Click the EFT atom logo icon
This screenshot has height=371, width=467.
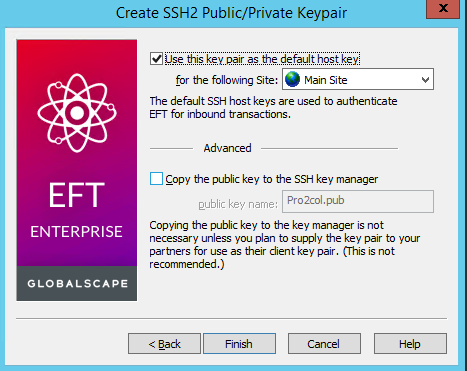77,113
